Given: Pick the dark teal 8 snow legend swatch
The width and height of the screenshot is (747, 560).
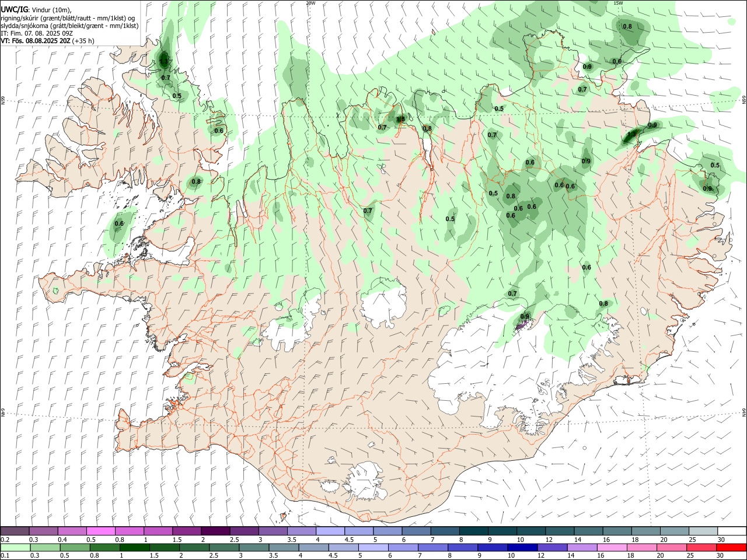Looking at the screenshot, I should [473, 531].
